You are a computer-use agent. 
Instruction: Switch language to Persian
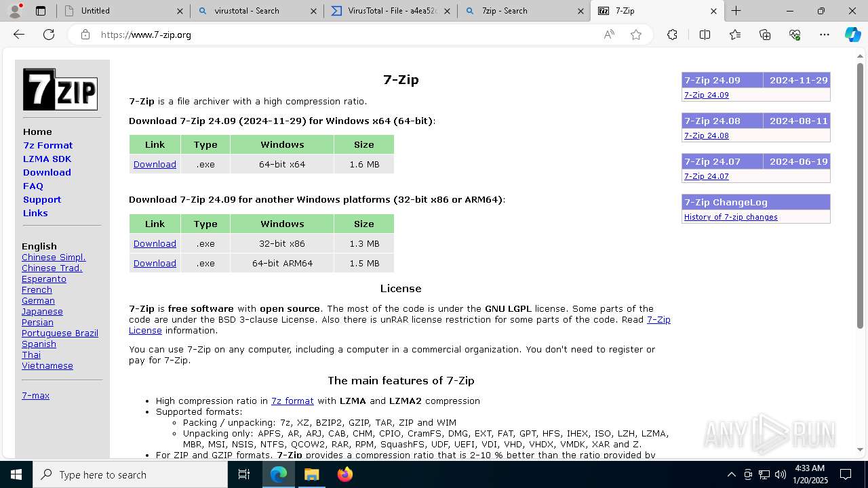coord(37,322)
